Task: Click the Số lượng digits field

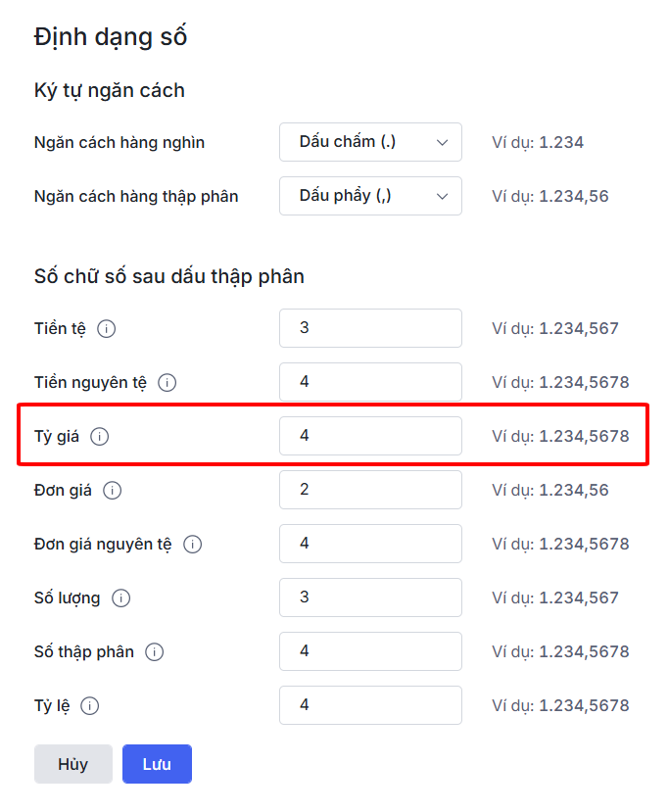Action: (370, 597)
